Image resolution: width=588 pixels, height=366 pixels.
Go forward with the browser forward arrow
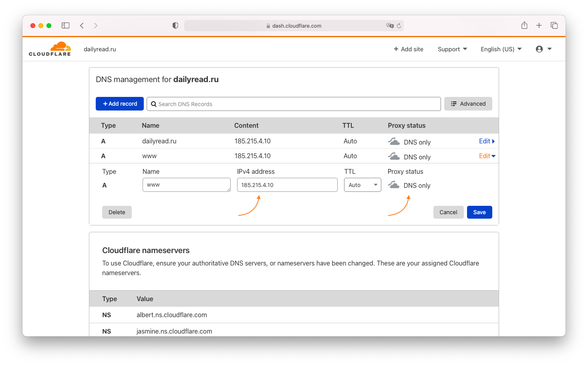click(x=96, y=26)
